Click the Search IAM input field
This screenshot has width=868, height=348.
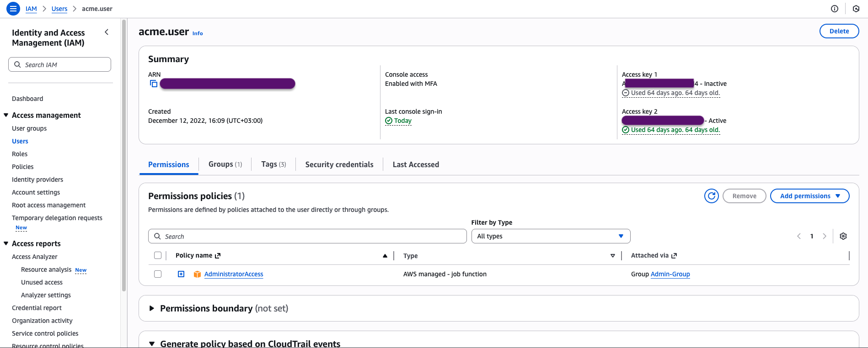(x=59, y=64)
